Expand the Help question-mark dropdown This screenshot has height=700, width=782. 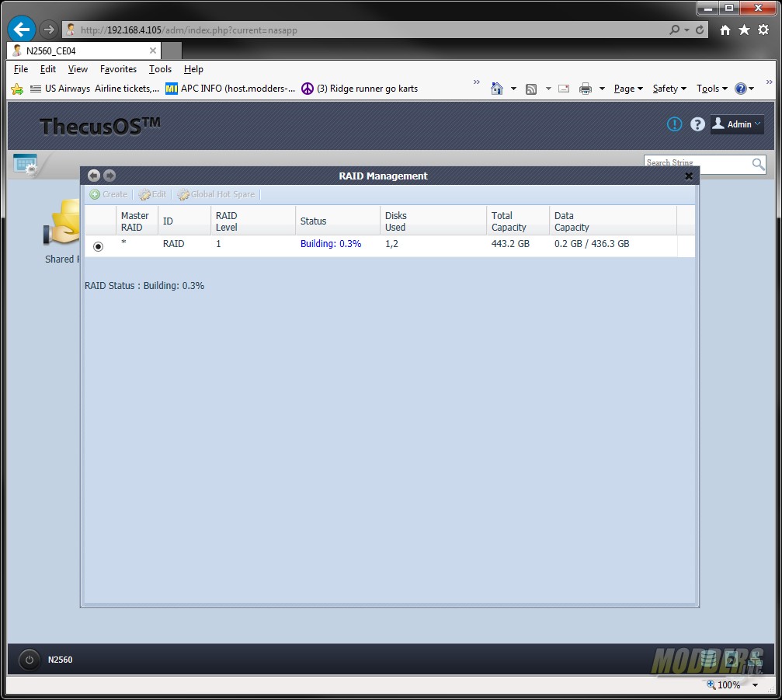(751, 89)
